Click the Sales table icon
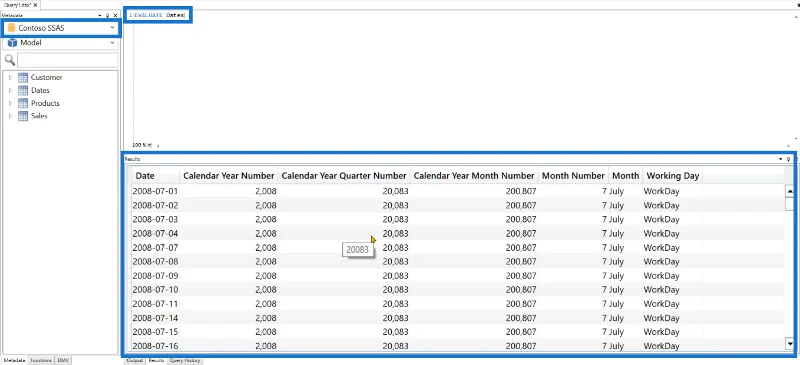Image resolution: width=800 pixels, height=365 pixels. 23,116
